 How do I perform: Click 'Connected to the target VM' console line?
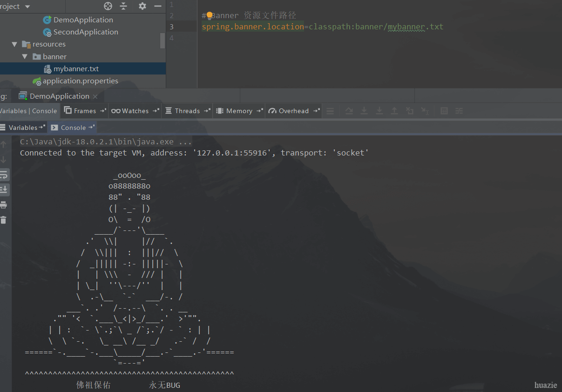195,153
